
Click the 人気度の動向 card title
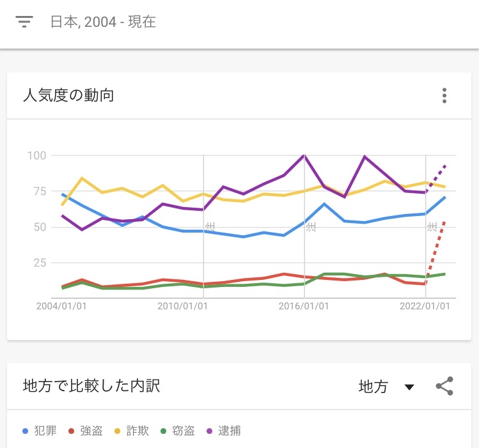68,95
